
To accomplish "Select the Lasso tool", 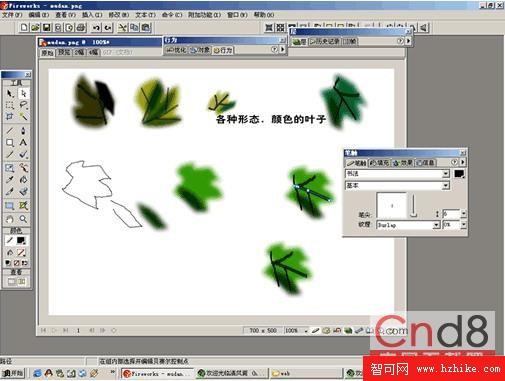I will tap(23, 105).
